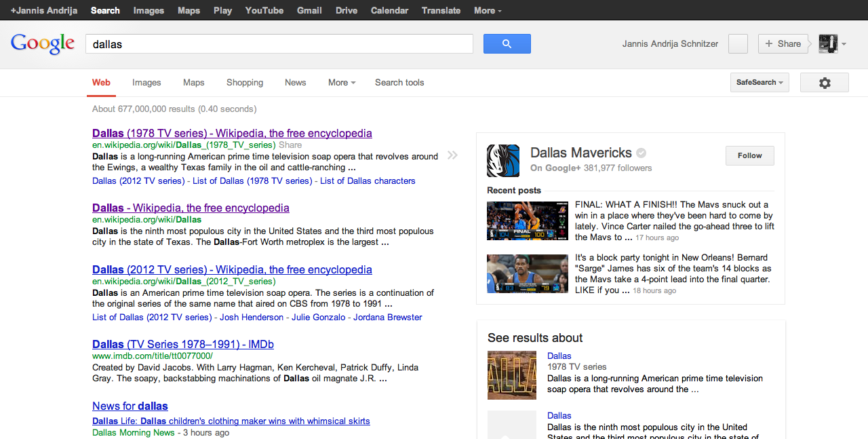The height and width of the screenshot is (439, 868).
Task: Open YouTube in the top bar
Action: pos(264,10)
